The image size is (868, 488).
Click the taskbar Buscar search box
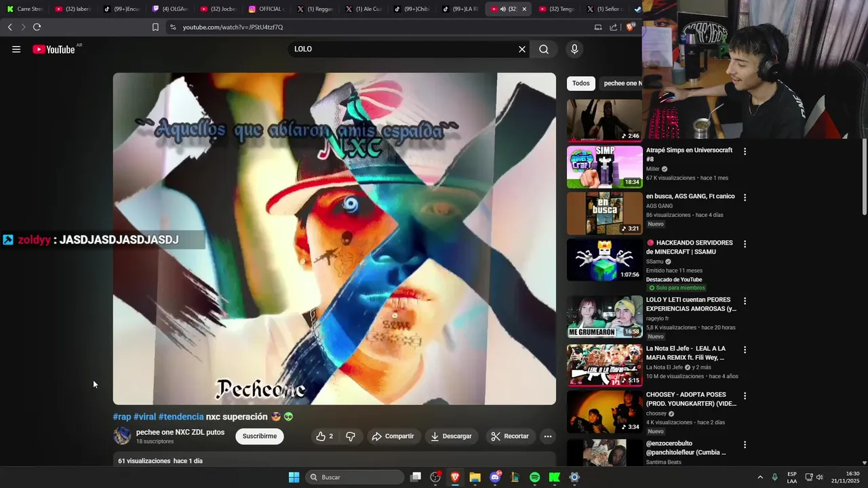tap(356, 477)
